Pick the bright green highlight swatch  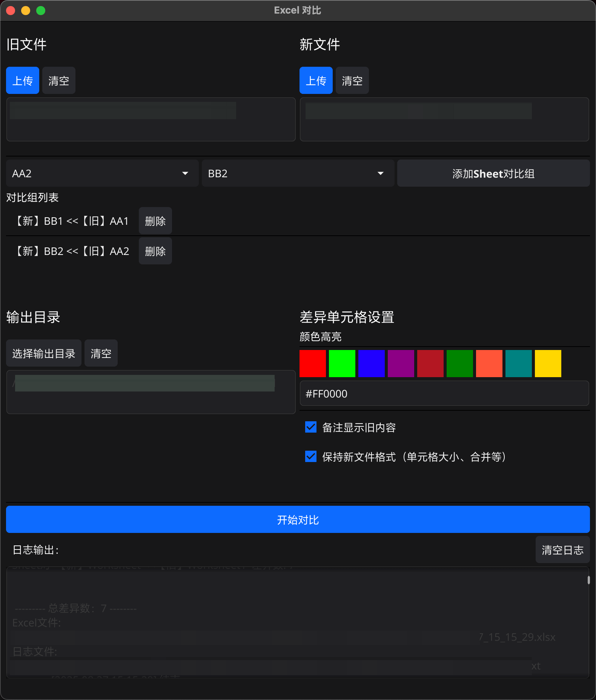coord(342,364)
